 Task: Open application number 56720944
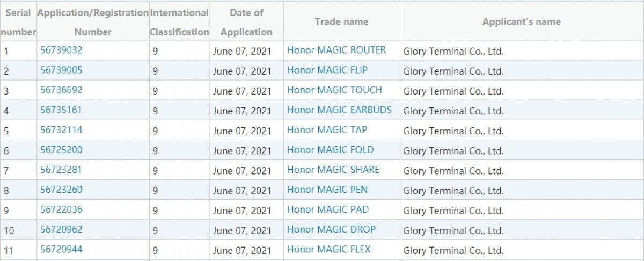[61, 249]
